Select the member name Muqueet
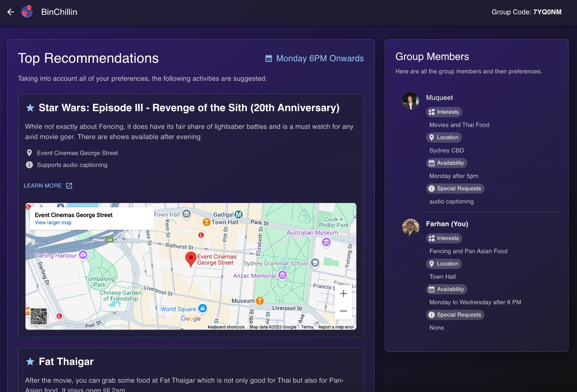The width and height of the screenshot is (577, 392). (439, 98)
